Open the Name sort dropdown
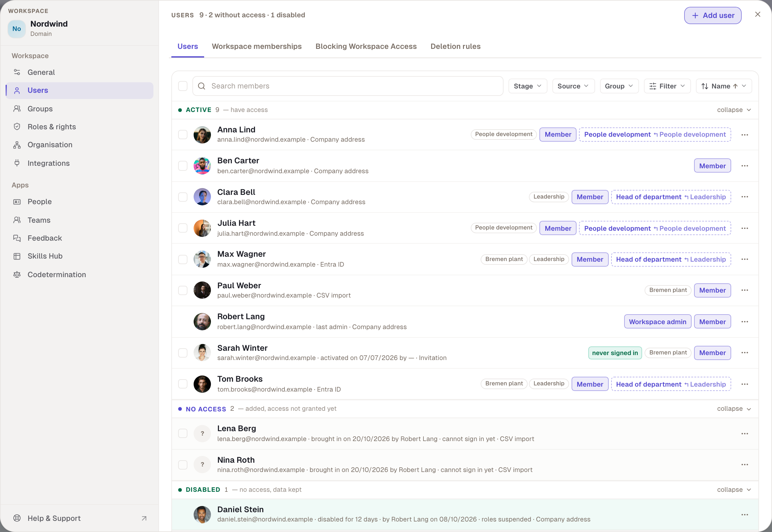Viewport: 772px width, 532px height. coord(724,86)
